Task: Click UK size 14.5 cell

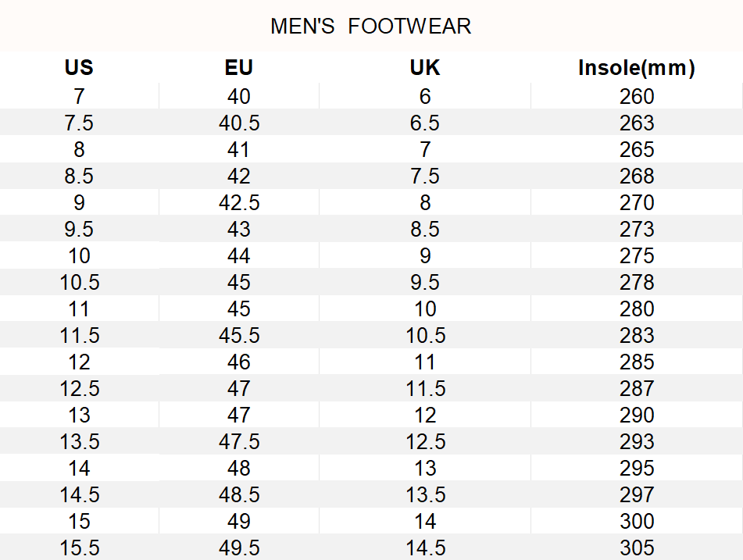Action: 425,548
